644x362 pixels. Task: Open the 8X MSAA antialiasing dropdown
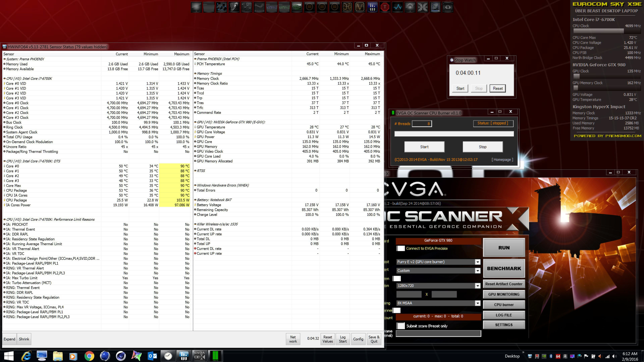click(x=438, y=303)
